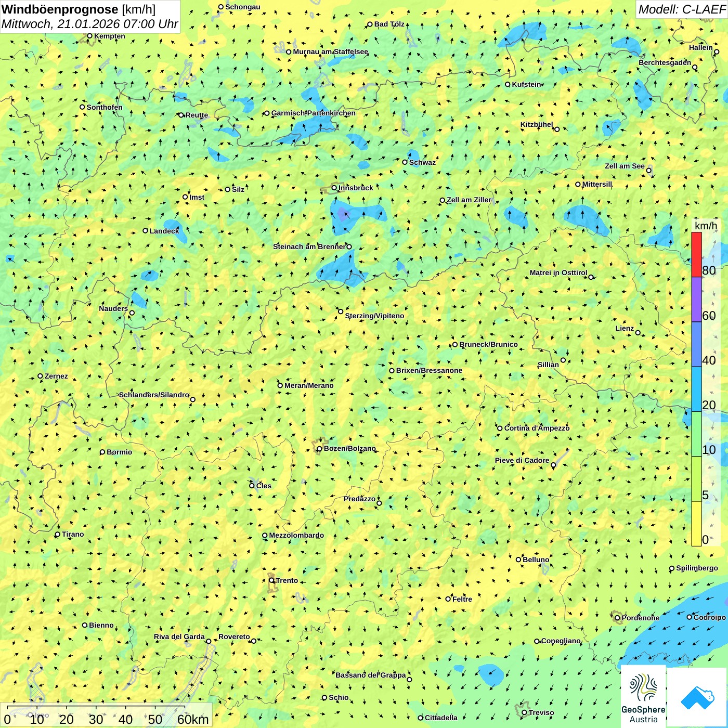The image size is (728, 728).
Task: Click the Belluno city label
Action: point(536,560)
